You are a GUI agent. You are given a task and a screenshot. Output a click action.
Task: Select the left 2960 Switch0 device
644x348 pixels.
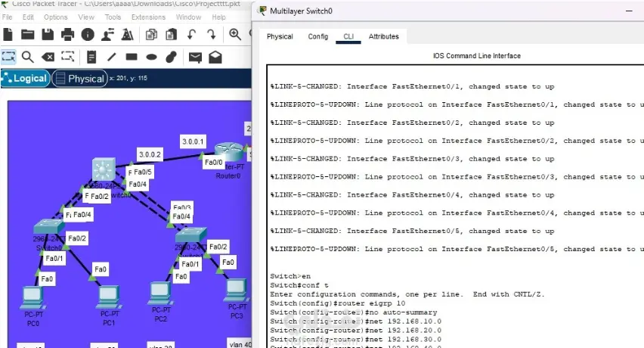pyautogui.click(x=48, y=227)
